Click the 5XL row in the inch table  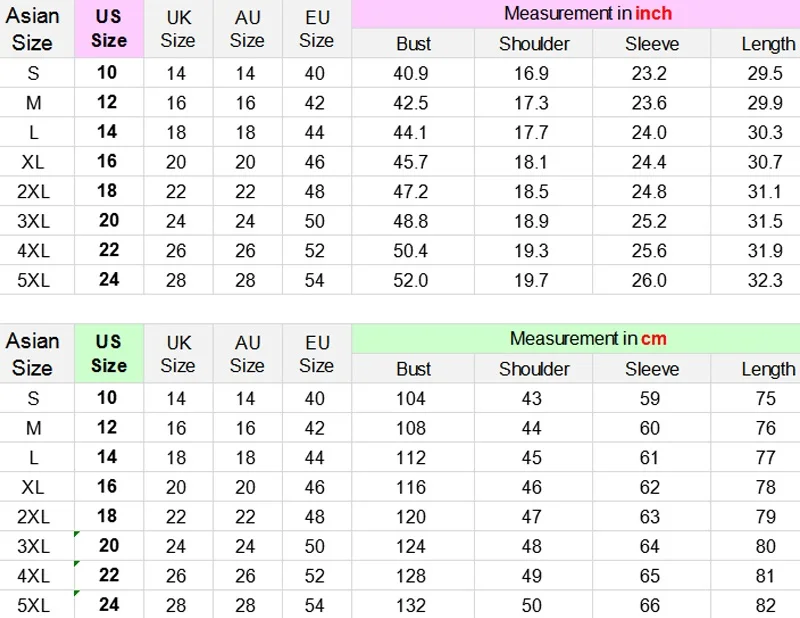click(33, 280)
